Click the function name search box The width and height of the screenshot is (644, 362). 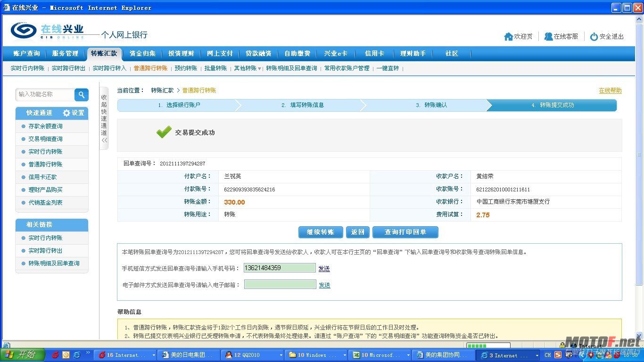coord(45,95)
